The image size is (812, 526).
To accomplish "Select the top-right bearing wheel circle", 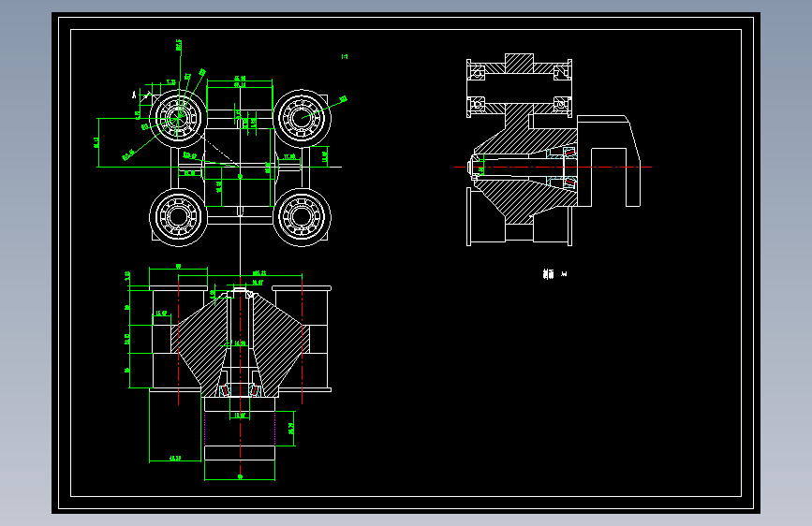I will tap(303, 118).
